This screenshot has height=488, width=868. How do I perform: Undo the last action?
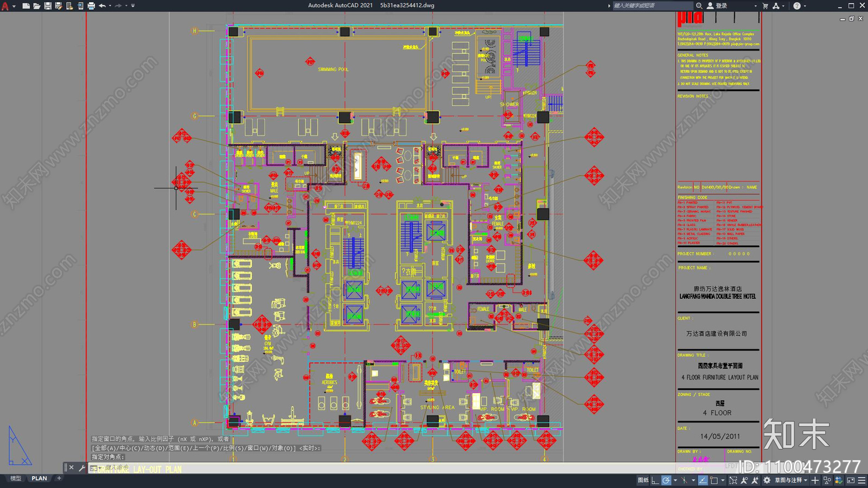coord(102,6)
